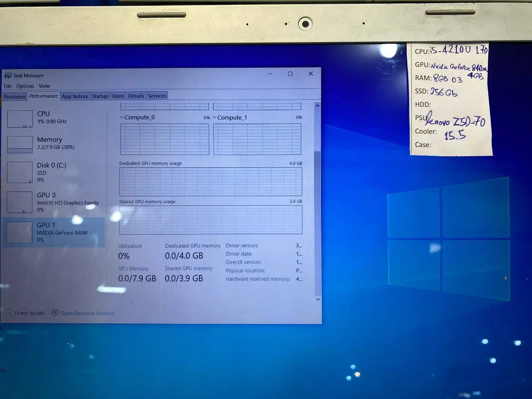
Task: Switch to the Processes tab
Action: 15,96
